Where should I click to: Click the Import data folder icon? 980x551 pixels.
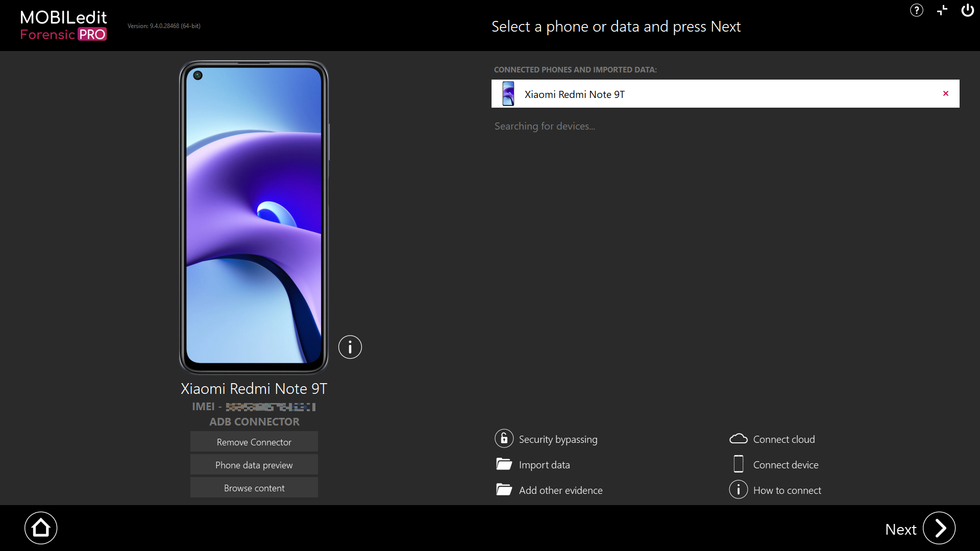(x=504, y=464)
